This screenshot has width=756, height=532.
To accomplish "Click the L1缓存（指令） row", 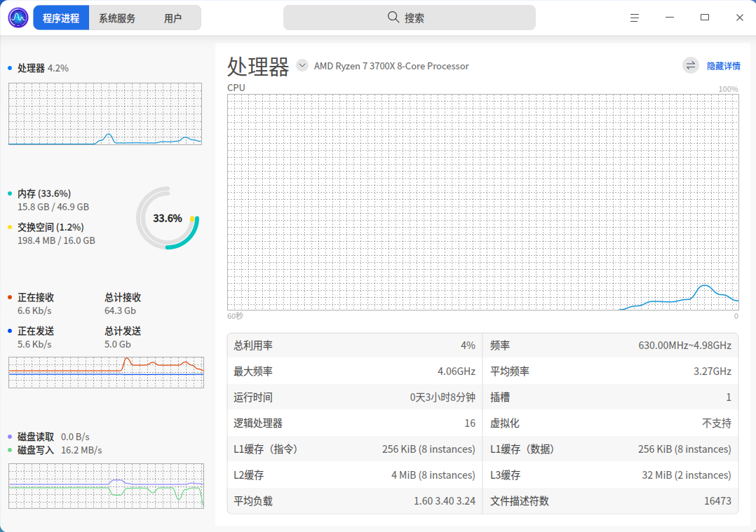I will (354, 449).
